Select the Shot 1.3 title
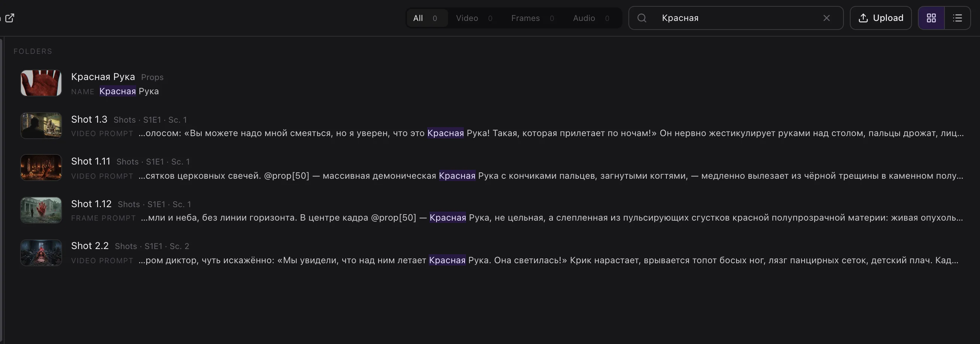 tap(89, 119)
